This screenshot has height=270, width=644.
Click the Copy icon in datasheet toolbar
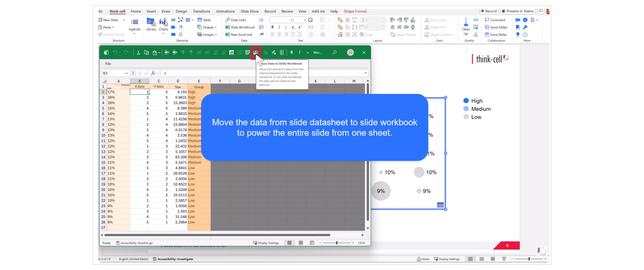tap(147, 52)
